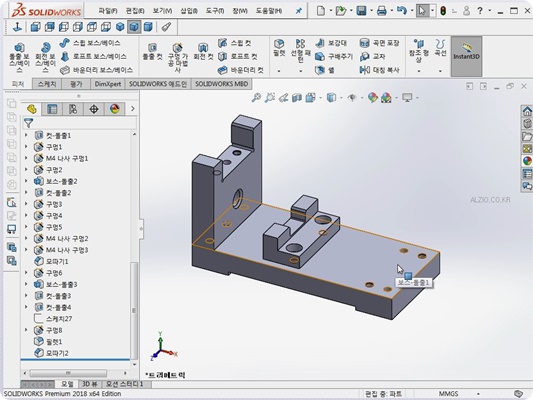
Task: Open the DisplayManager color-sphere tab icon
Action: pos(115,109)
